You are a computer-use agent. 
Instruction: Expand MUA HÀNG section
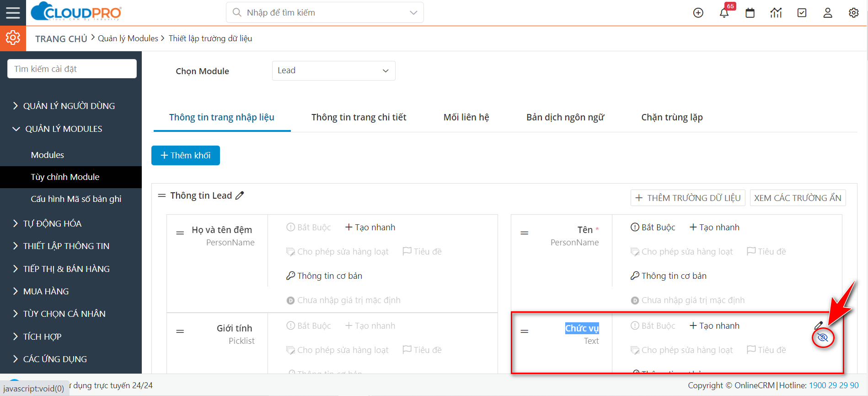(x=41, y=291)
